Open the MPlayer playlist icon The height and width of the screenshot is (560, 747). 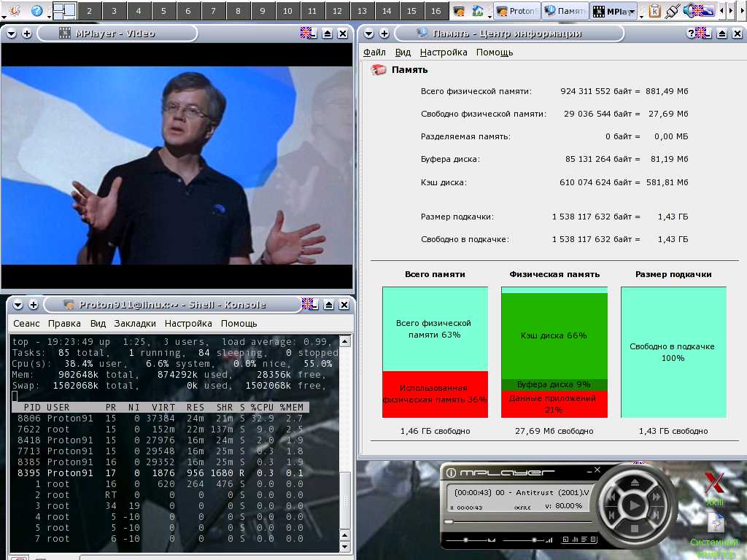coord(584,540)
